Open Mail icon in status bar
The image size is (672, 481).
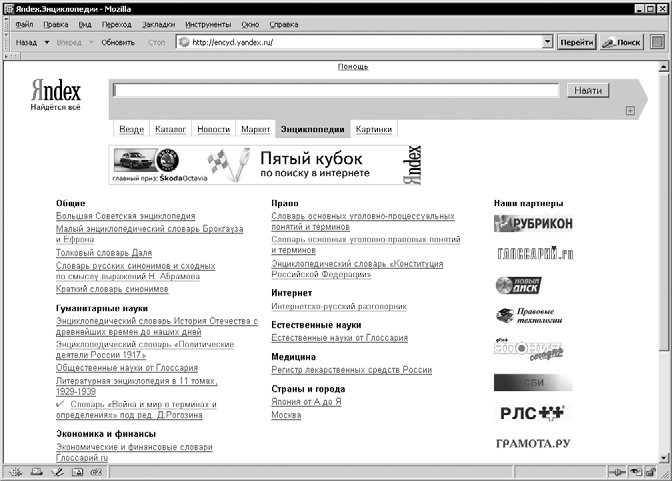click(36, 472)
